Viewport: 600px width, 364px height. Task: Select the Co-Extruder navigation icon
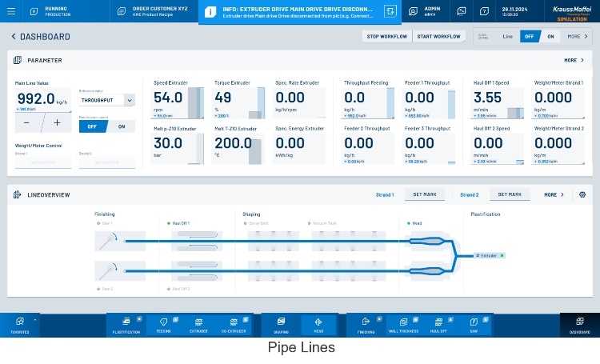coord(233,323)
